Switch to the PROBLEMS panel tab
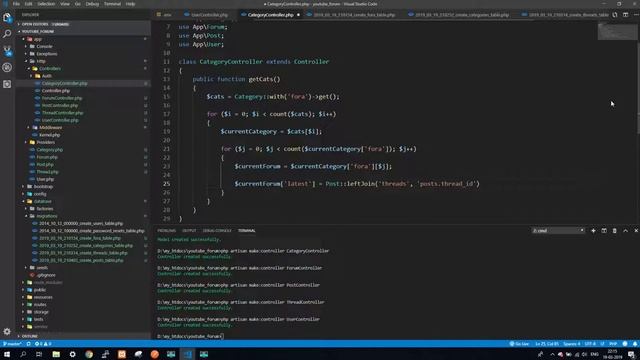This screenshot has width=640, height=360. tap(167, 231)
